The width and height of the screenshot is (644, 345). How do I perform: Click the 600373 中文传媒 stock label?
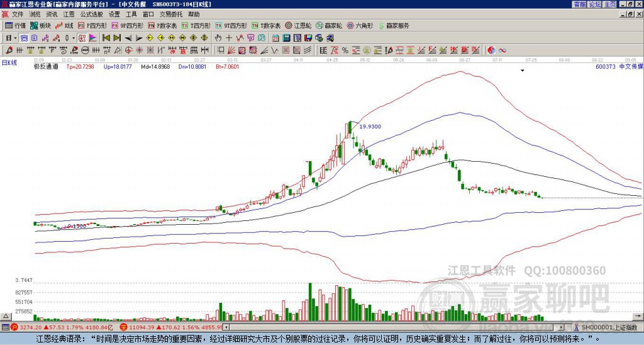point(619,66)
